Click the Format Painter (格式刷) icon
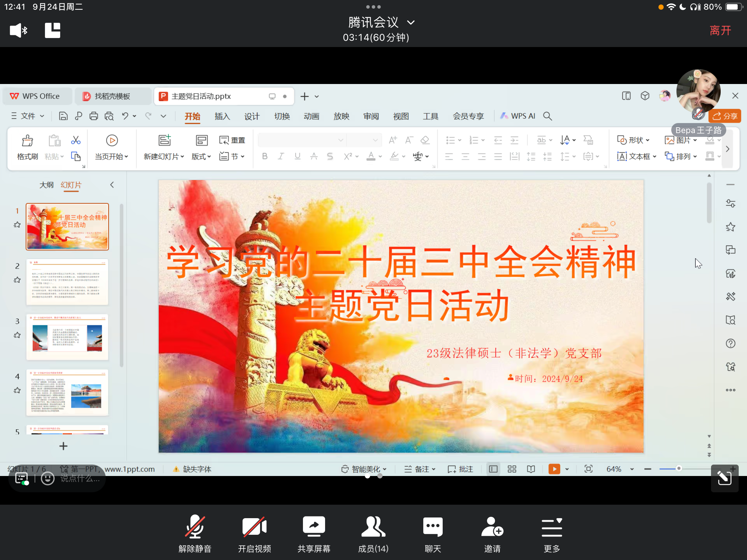The image size is (747, 560). (27, 141)
